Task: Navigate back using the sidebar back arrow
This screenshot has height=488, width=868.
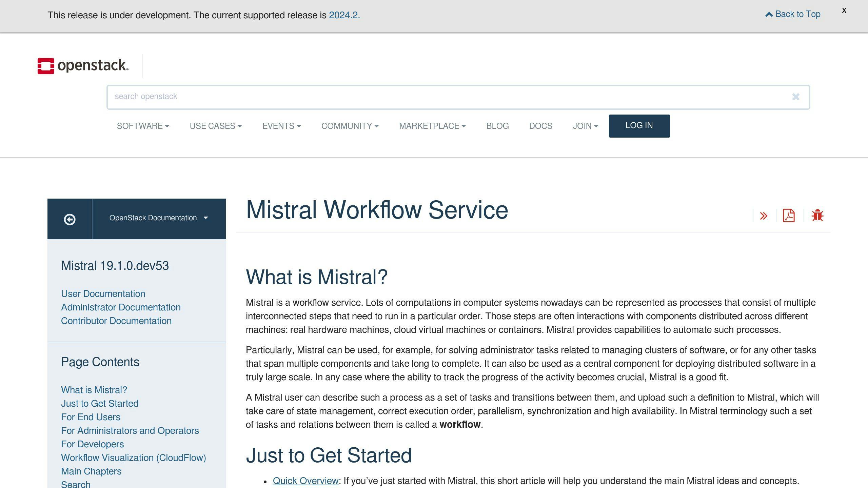Action: [70, 219]
